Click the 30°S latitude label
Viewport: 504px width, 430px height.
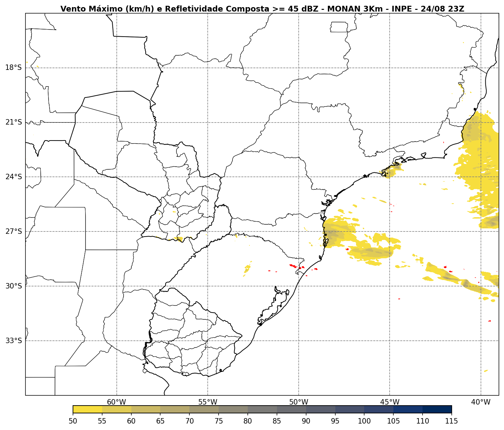click(14, 286)
